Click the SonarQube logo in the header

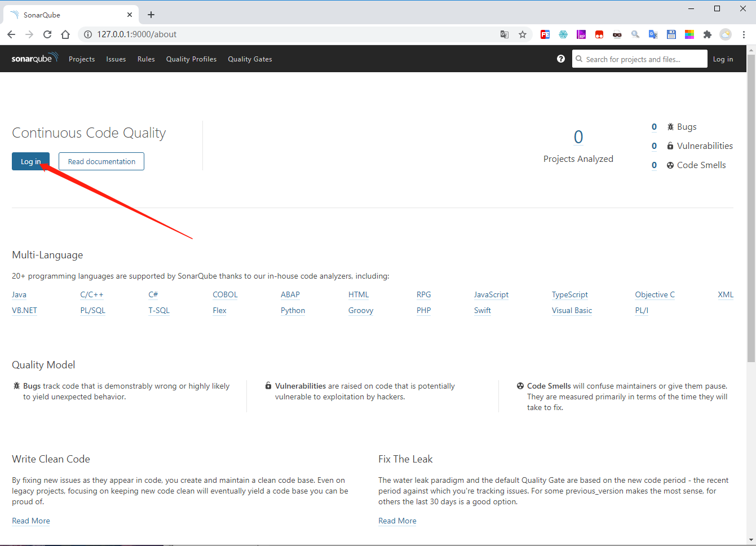pos(34,58)
